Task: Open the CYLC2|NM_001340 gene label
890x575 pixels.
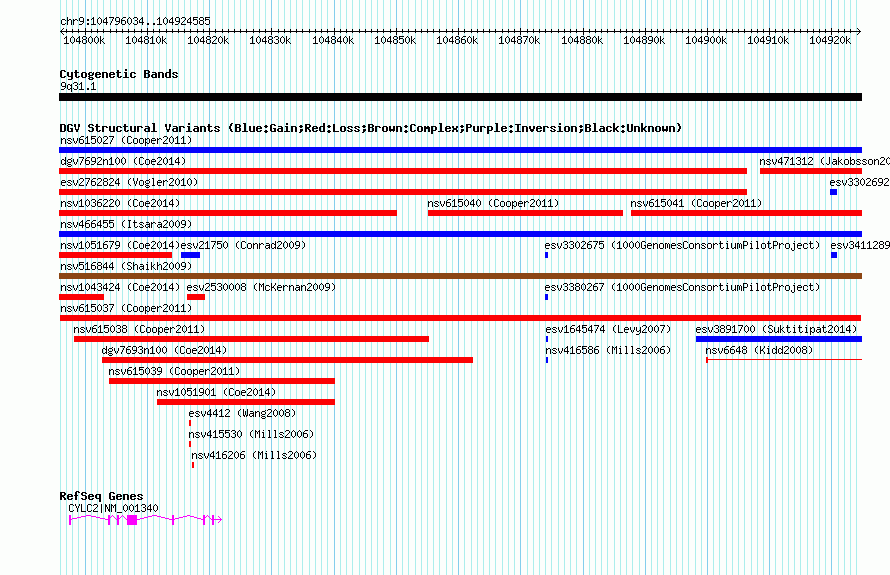Action: click(113, 508)
